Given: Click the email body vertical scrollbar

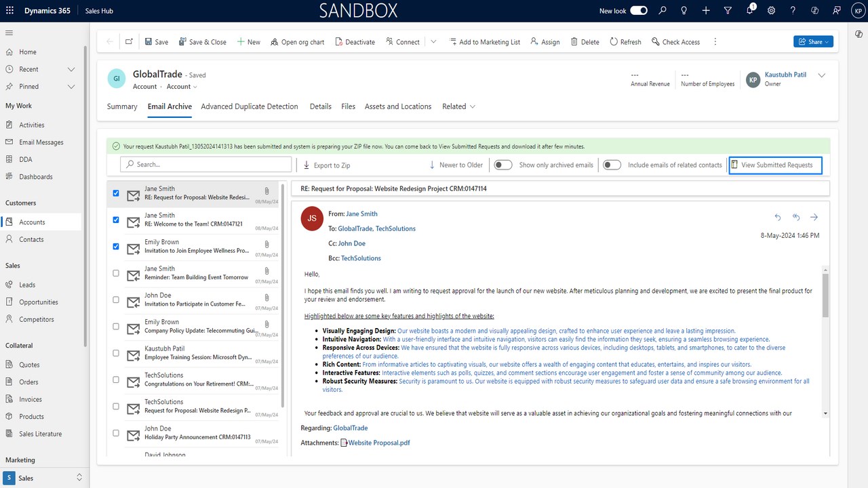Looking at the screenshot, I should (825, 296).
